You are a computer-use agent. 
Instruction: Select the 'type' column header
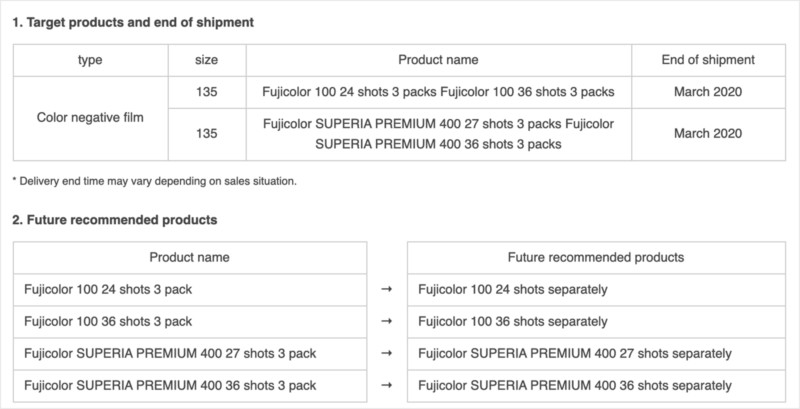pos(90,60)
